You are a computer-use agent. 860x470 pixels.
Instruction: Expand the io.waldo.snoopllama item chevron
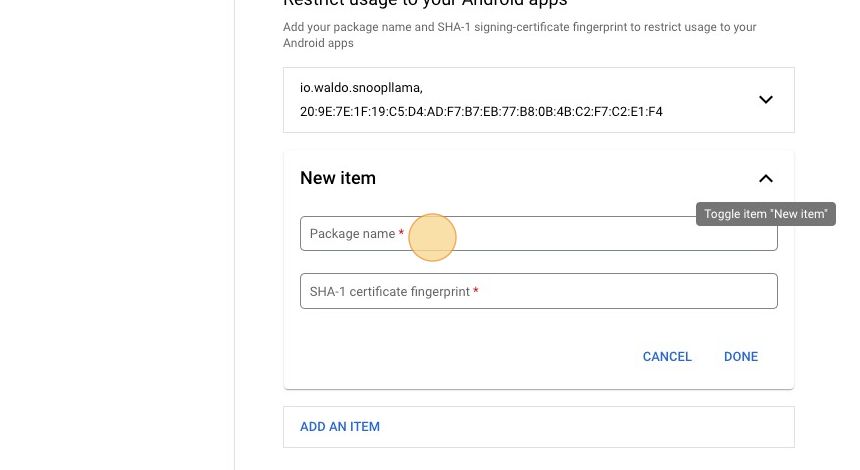(765, 100)
